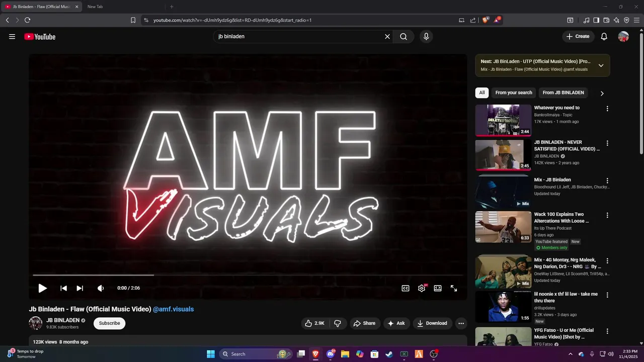This screenshot has height=362, width=644.
Task: Go to YouTube home via logo
Action: click(x=40, y=37)
